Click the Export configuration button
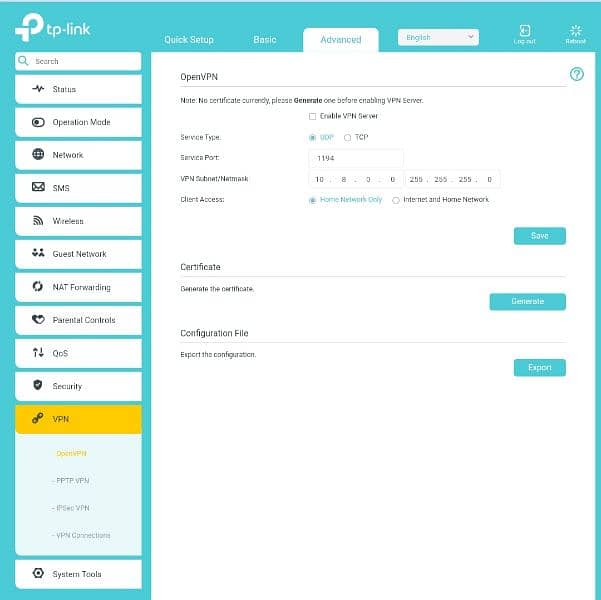Viewport: 601px width, 600px height. (x=539, y=368)
